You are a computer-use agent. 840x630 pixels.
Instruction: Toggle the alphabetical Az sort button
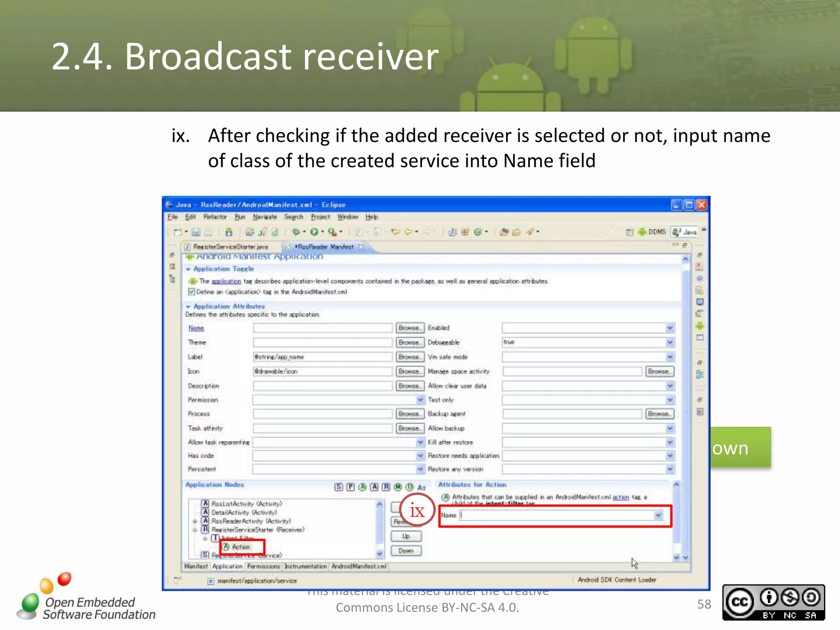[422, 487]
